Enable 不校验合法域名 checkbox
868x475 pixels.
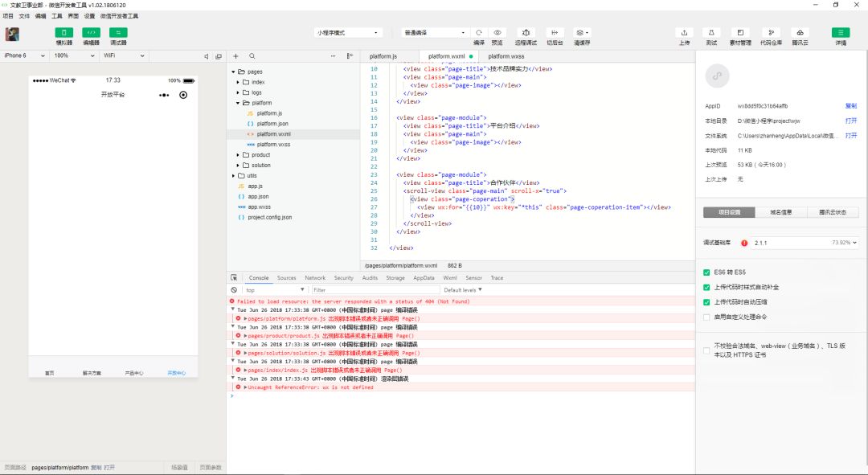point(706,350)
